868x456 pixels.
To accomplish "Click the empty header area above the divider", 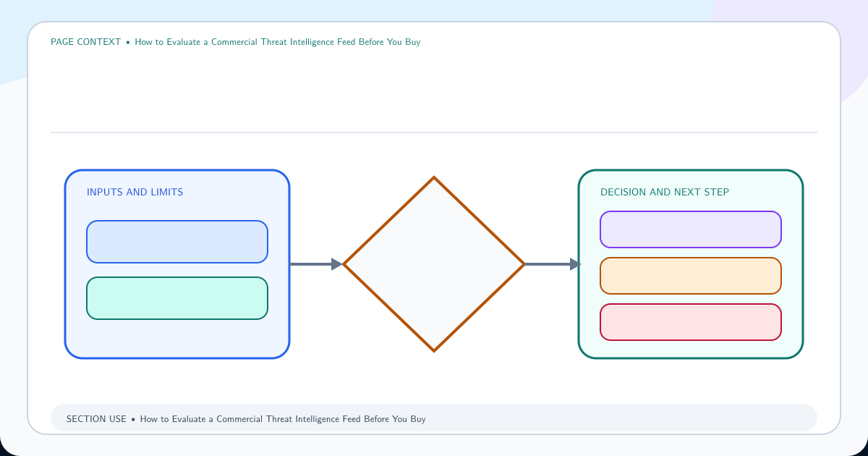I will (434, 88).
